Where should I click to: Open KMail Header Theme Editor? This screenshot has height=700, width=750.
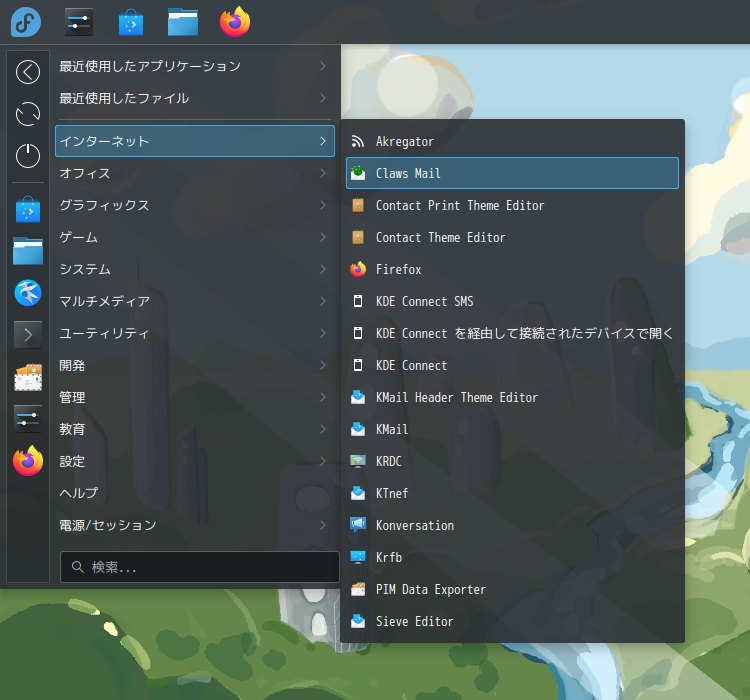pyautogui.click(x=512, y=398)
